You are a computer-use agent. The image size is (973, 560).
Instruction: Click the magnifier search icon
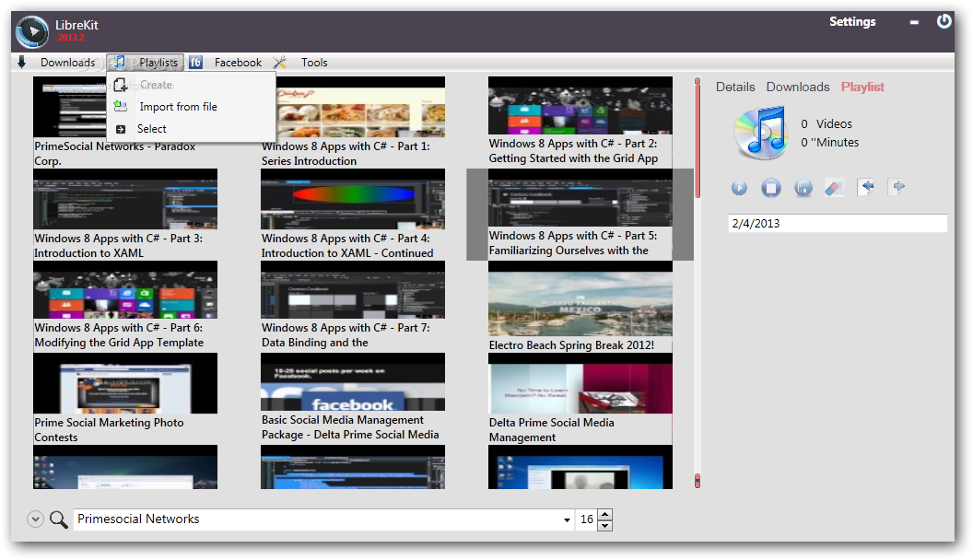(x=58, y=519)
